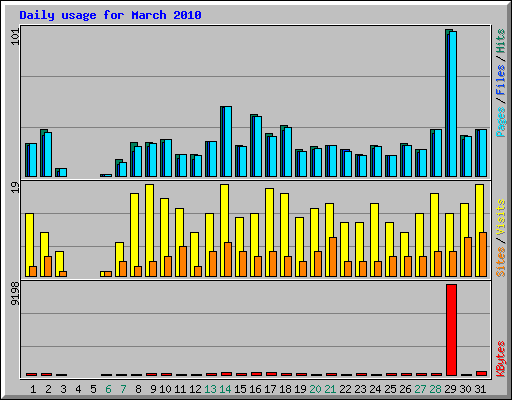The width and height of the screenshot is (512, 400).
Task: Click the tall red KBytes bar for day 29
Action: point(451,330)
